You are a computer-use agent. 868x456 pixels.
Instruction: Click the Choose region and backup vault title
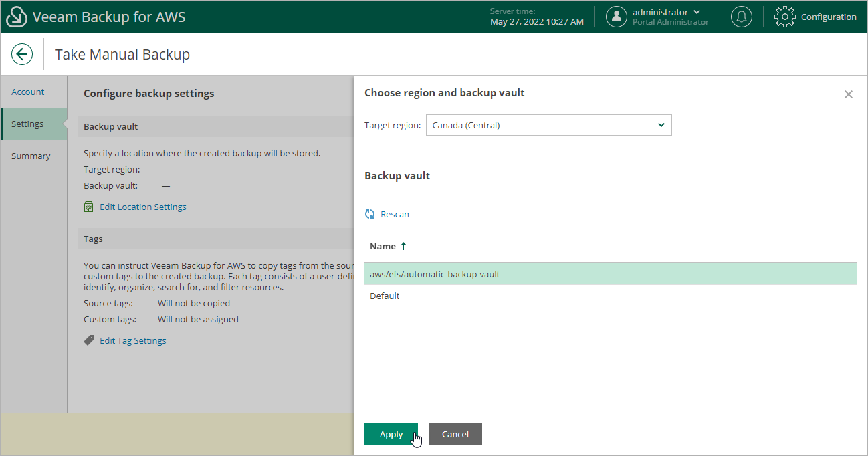[445, 93]
